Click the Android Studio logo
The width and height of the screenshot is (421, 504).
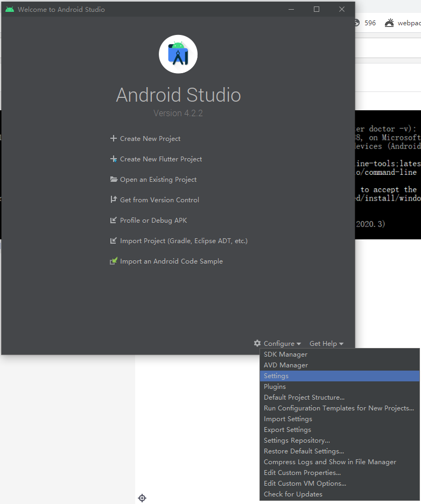coord(178,54)
